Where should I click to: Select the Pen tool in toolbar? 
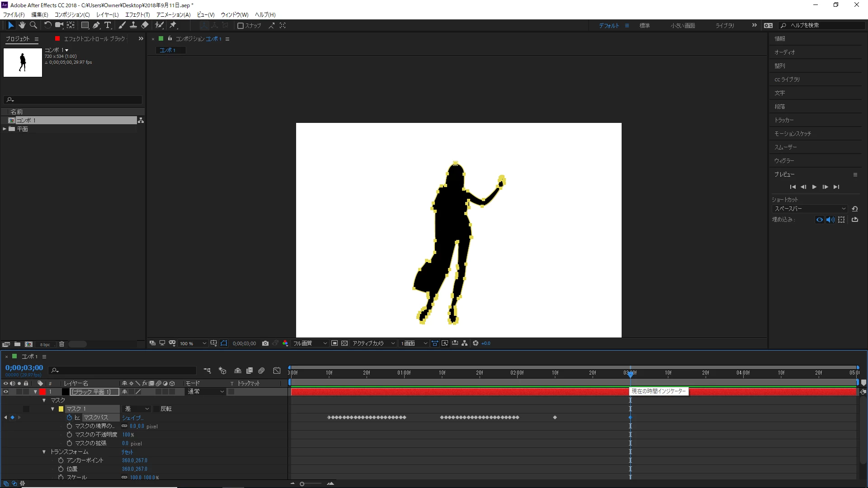pyautogui.click(x=96, y=25)
